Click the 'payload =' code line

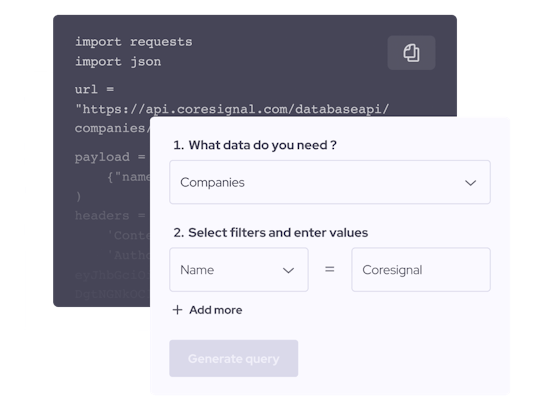point(110,157)
